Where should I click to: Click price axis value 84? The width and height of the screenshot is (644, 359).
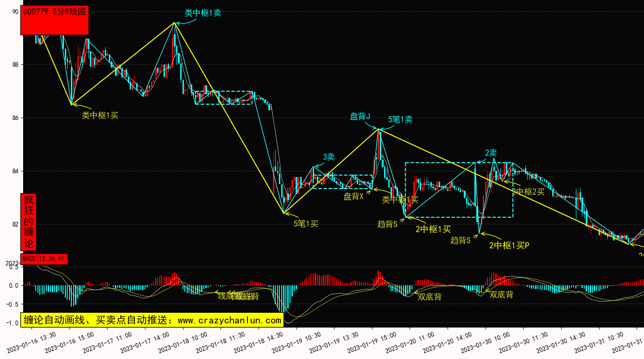16,171
